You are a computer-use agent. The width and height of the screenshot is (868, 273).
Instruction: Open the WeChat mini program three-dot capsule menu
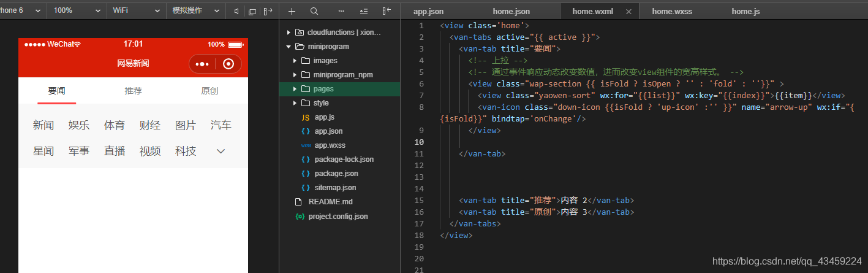click(x=202, y=64)
